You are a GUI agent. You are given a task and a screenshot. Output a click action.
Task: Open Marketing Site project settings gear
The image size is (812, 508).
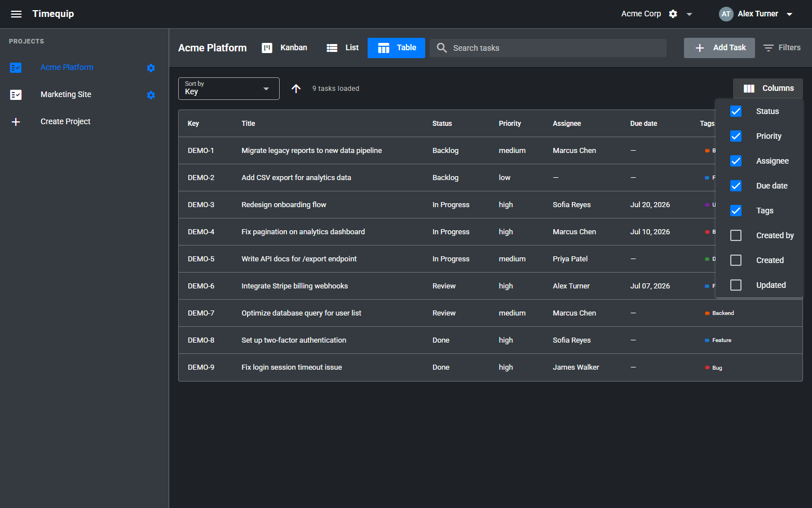[x=151, y=95]
